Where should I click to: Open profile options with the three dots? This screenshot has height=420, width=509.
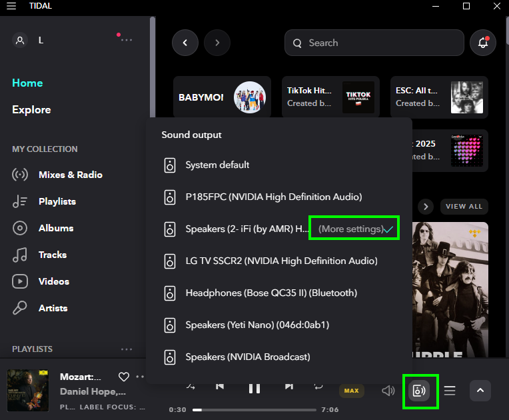click(127, 40)
